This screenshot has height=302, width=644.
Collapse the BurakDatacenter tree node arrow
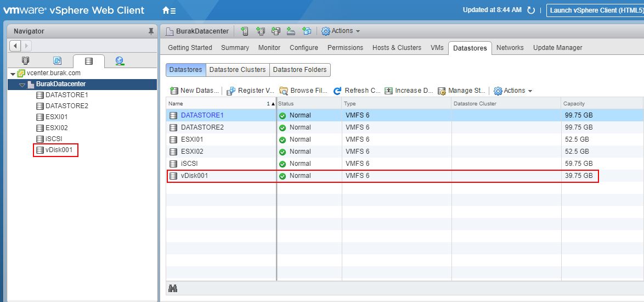click(x=22, y=85)
